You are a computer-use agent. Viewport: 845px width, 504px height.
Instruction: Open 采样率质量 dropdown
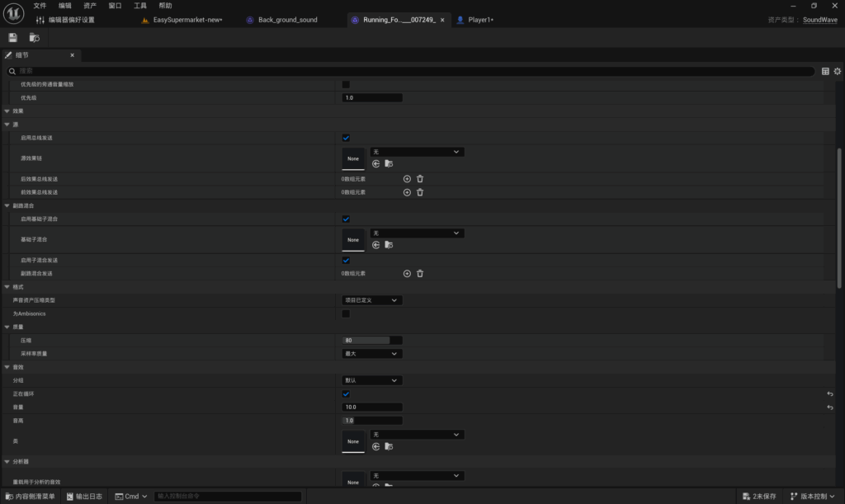(x=372, y=354)
